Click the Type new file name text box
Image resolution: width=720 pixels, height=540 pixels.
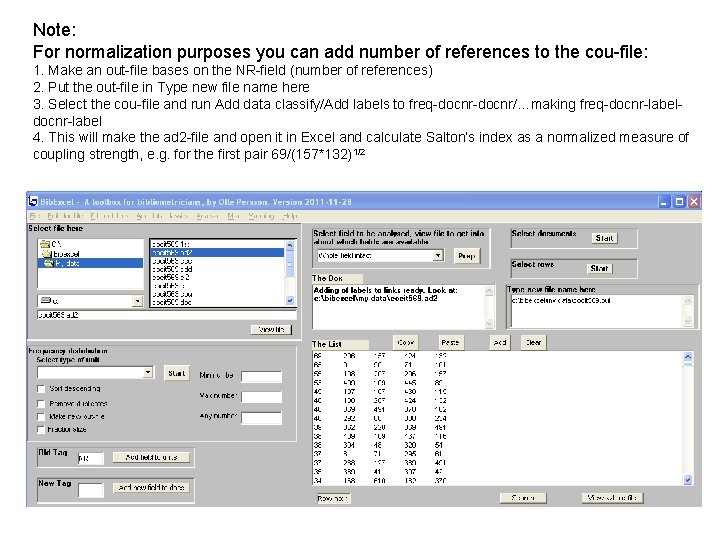coord(596,311)
